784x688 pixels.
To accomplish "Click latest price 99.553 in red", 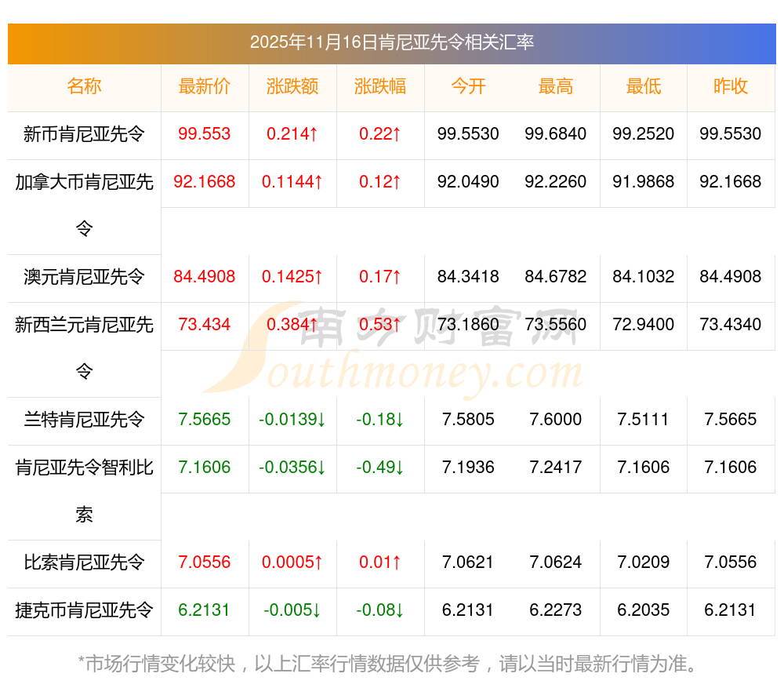I will tap(205, 134).
